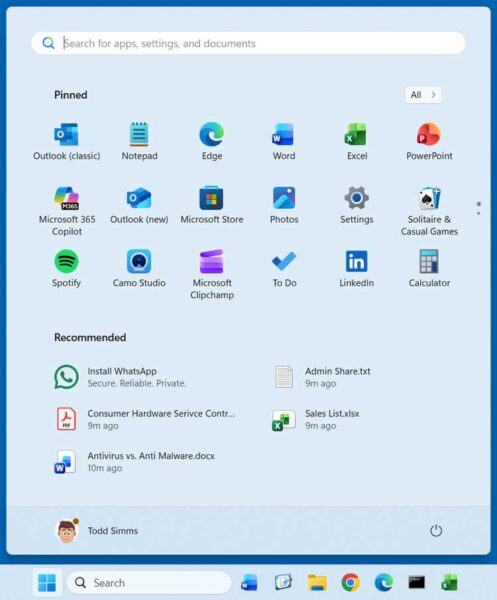Launch Notepad from pinned apps
Image resolution: width=497 pixels, height=600 pixels.
[x=139, y=142]
